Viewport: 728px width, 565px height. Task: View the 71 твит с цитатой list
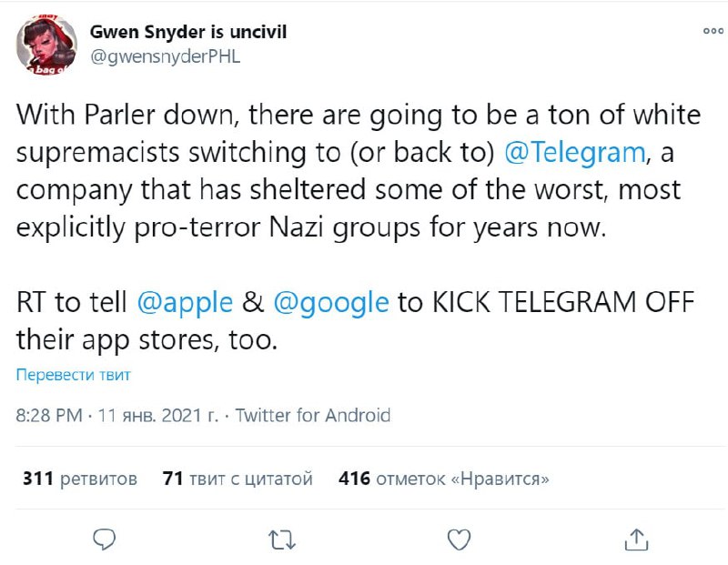tap(237, 478)
